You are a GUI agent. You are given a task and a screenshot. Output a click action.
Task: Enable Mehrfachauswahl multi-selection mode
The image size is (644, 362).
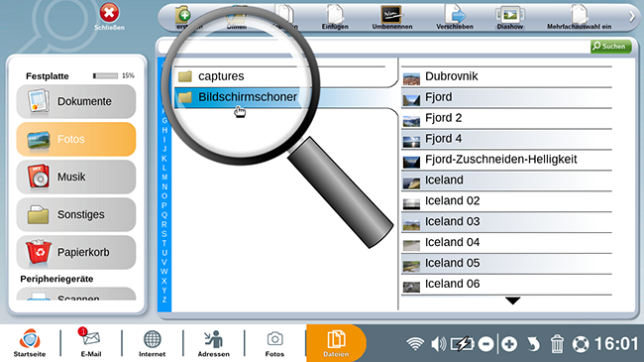(x=580, y=18)
